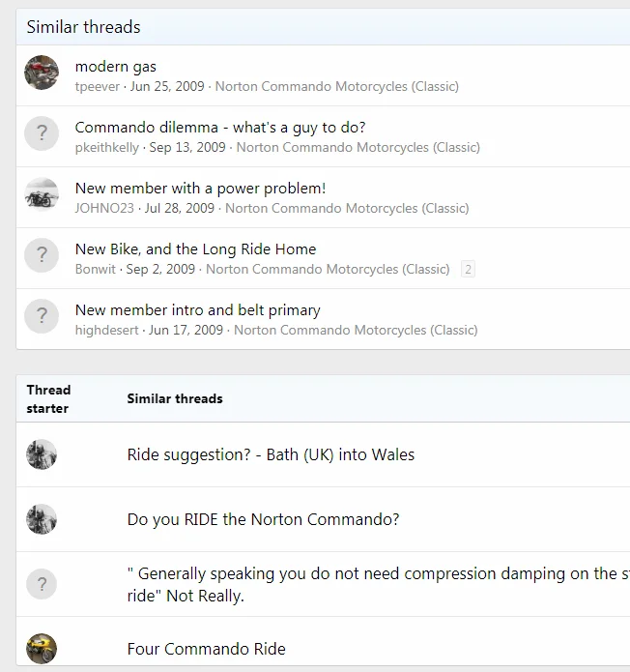Click avatar beside Four Commando Ride thread
This screenshot has height=672, width=630.
tap(42, 649)
